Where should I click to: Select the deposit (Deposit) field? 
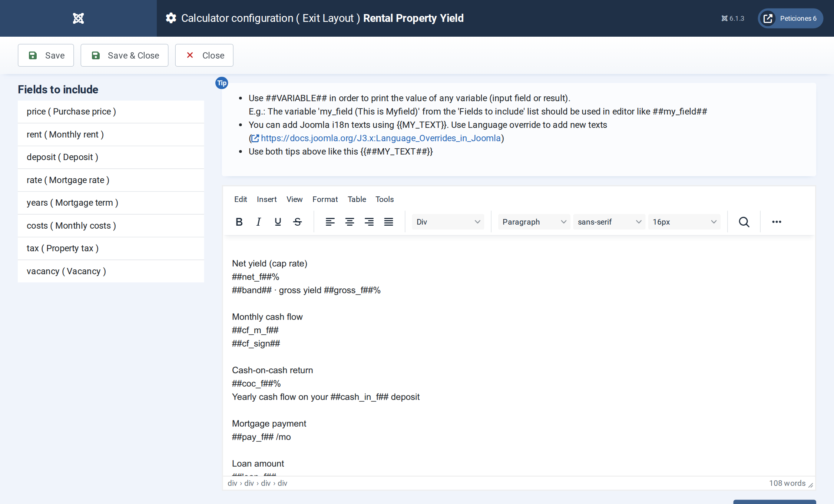111,157
